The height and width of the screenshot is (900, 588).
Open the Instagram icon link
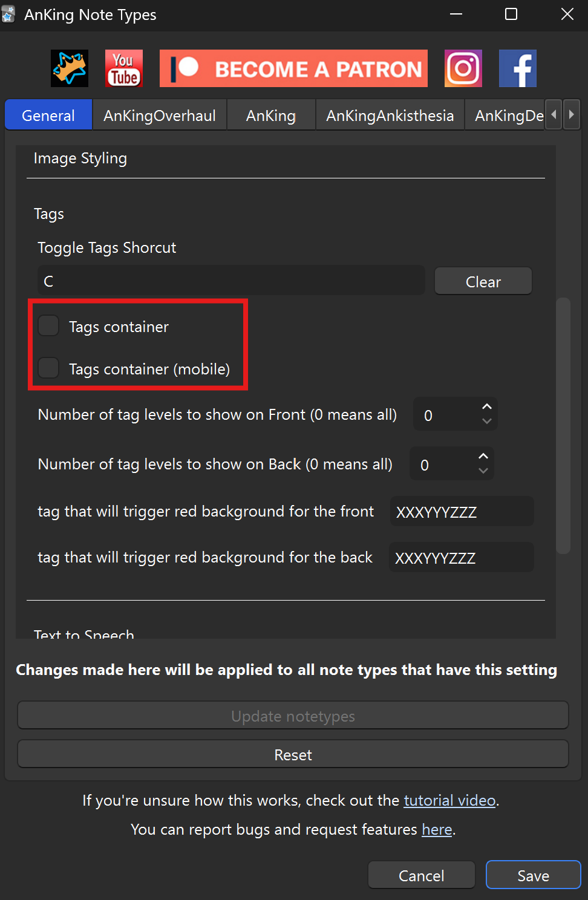(463, 68)
